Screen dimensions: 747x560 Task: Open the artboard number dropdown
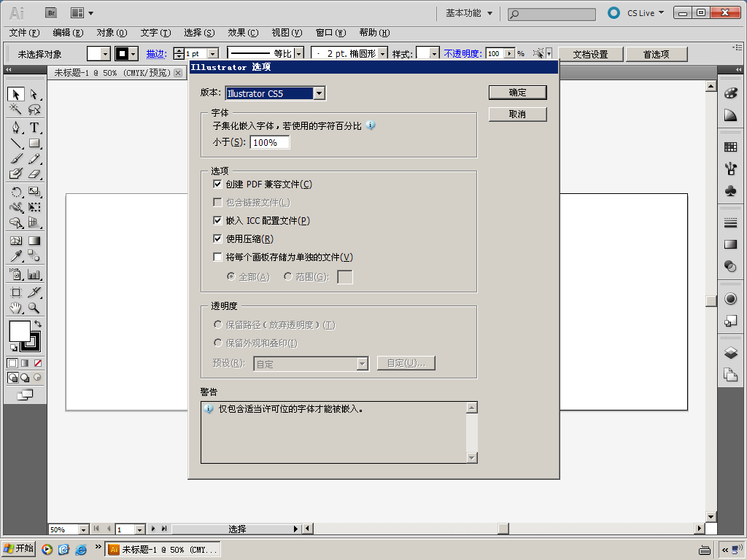coord(139,529)
